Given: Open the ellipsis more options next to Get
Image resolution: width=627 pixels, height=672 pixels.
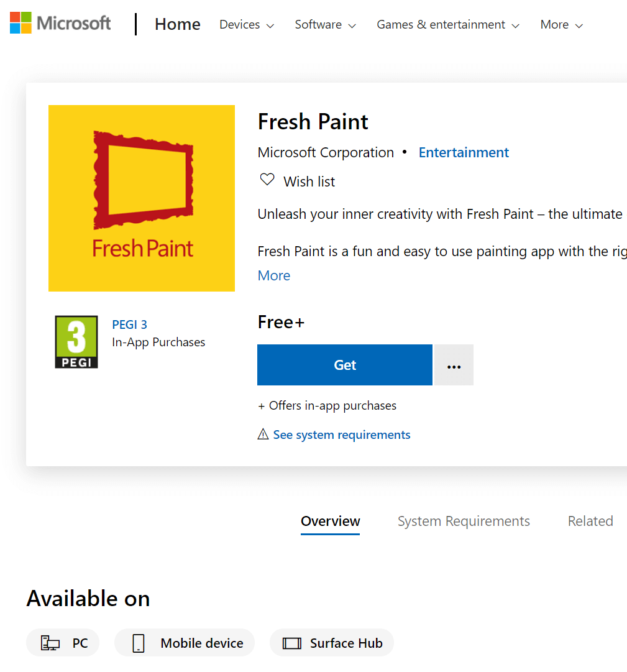Looking at the screenshot, I should coord(453,365).
